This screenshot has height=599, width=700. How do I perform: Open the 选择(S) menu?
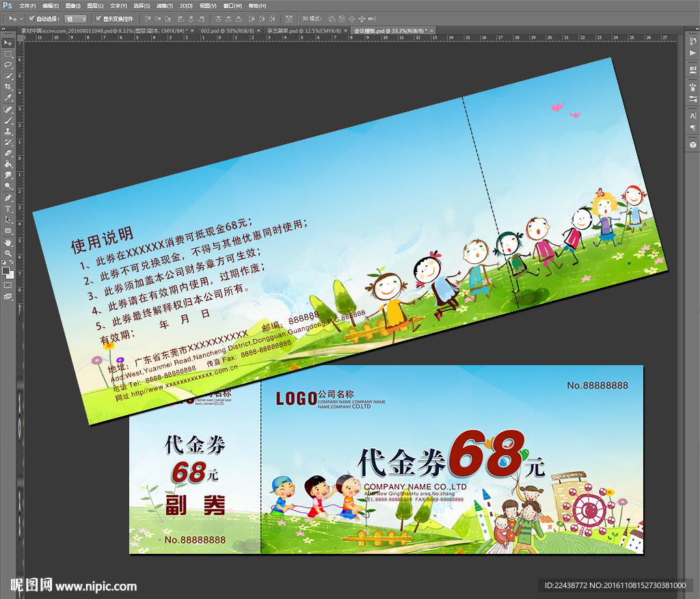tap(142, 5)
